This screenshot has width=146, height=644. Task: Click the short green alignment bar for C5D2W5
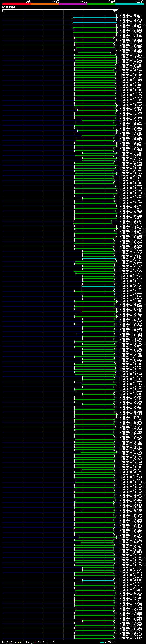point(94,53)
